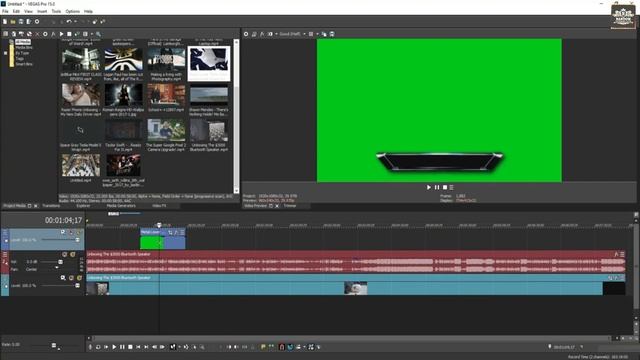Screen dimensions: 640x360
Task: Open the Options menu
Action: tap(73, 11)
